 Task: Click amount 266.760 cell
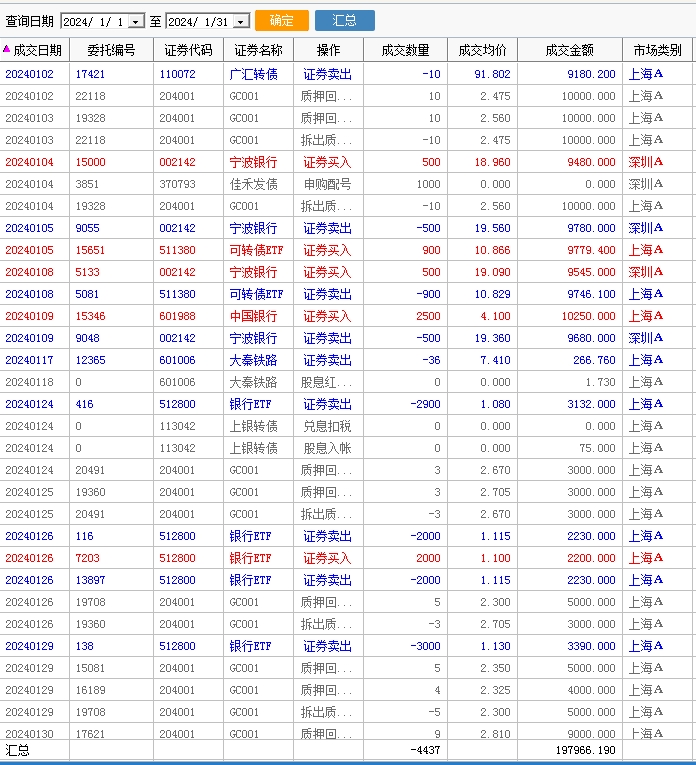[x=595, y=360]
